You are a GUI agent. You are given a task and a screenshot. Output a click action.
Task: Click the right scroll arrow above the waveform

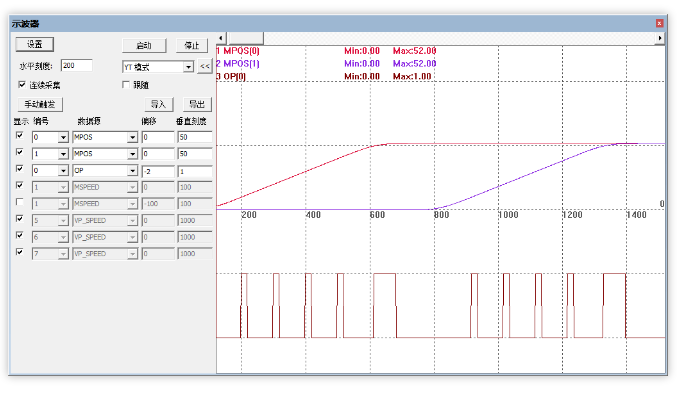[x=660, y=38]
